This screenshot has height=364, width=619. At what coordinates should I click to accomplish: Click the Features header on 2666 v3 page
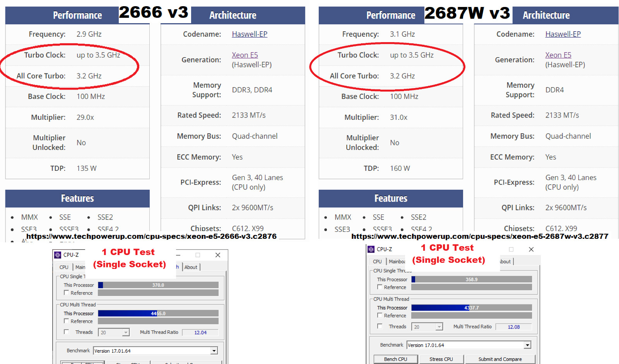click(x=77, y=198)
